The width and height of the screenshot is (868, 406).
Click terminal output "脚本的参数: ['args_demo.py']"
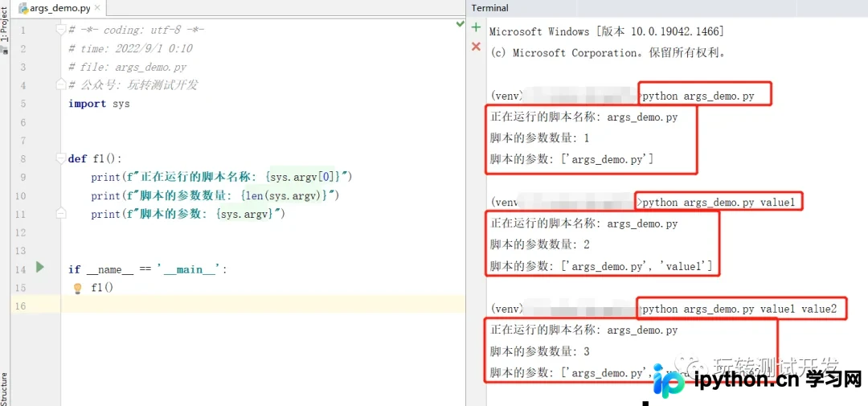pyautogui.click(x=572, y=159)
